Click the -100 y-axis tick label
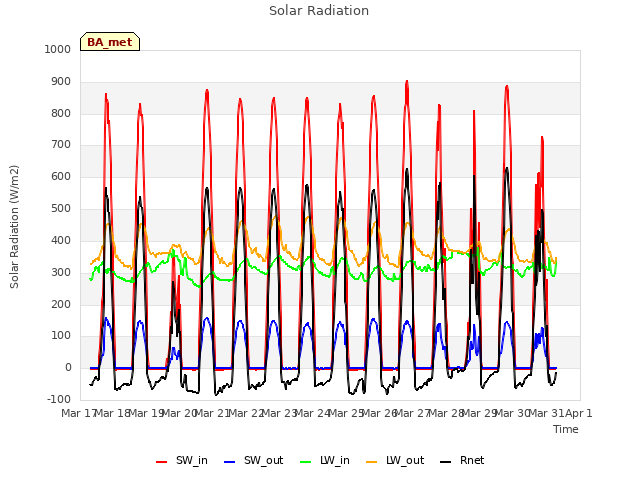The height and width of the screenshot is (480, 640). [x=59, y=399]
